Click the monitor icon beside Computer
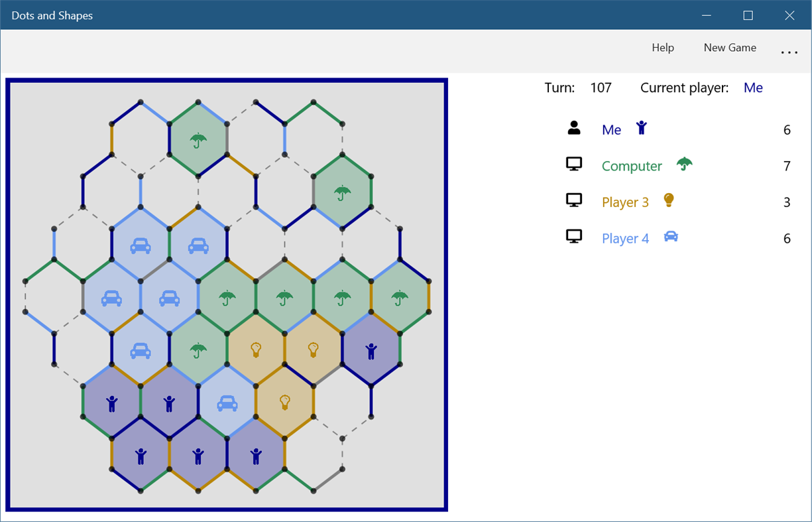This screenshot has height=522, width=812. (x=574, y=164)
